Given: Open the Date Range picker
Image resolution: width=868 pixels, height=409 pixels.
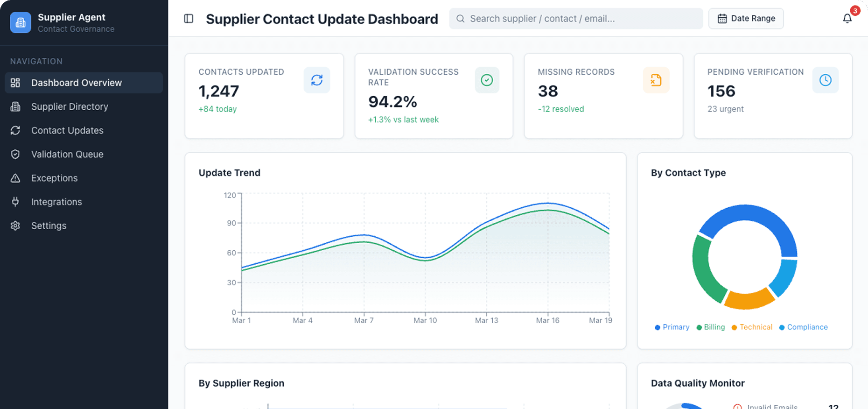Looking at the screenshot, I should click(746, 19).
